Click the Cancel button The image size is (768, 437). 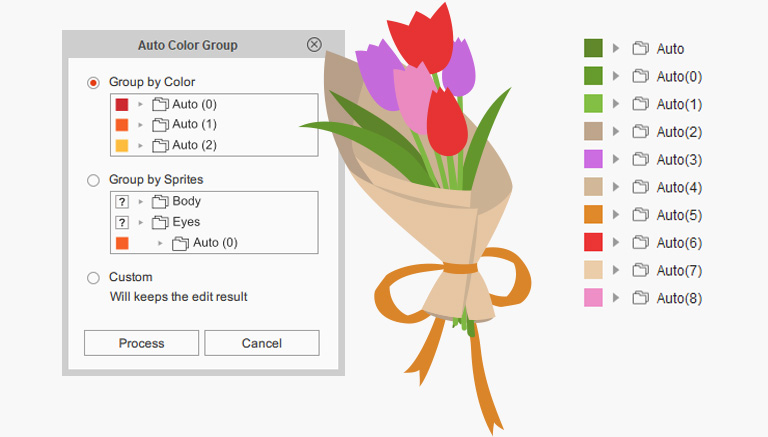tap(262, 343)
